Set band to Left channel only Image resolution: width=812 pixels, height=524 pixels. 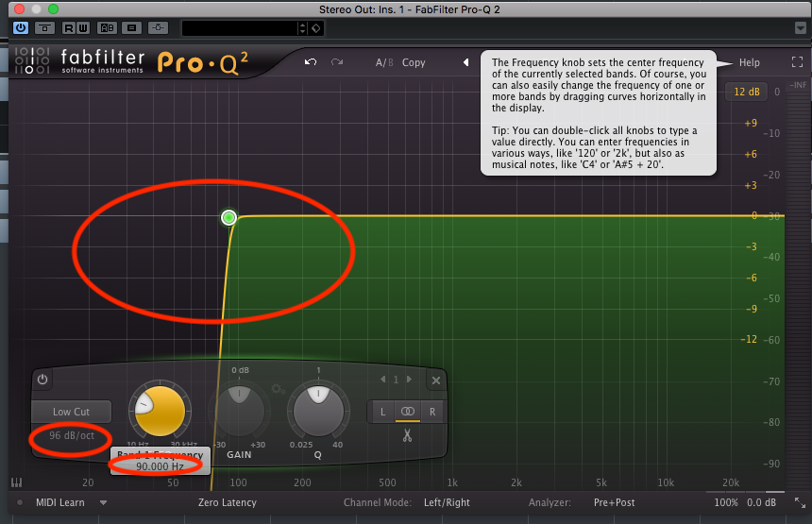tap(382, 412)
